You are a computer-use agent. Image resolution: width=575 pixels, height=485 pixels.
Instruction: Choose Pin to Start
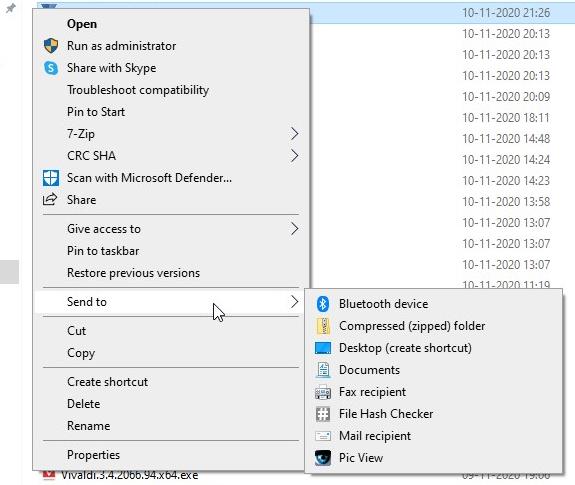(171, 112)
